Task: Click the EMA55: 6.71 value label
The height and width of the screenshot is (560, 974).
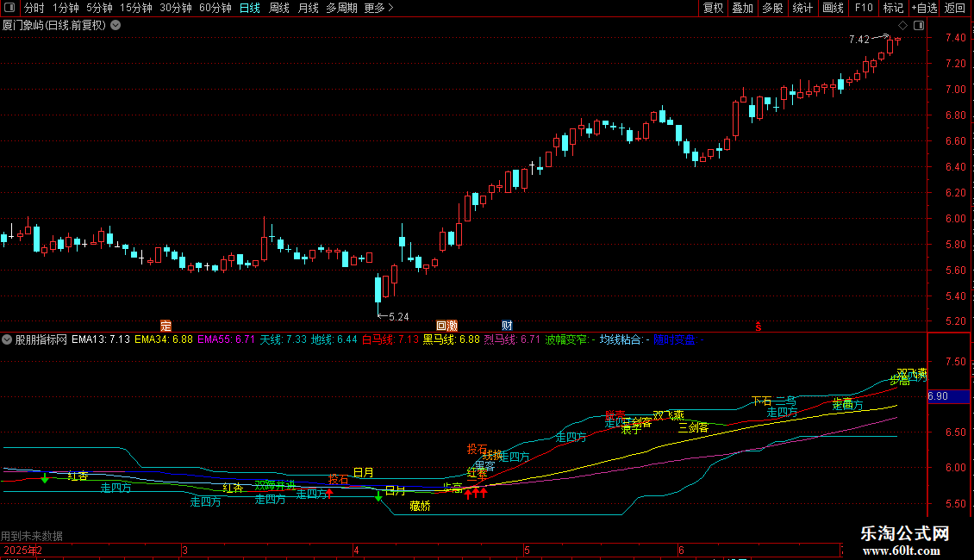Action: (226, 339)
